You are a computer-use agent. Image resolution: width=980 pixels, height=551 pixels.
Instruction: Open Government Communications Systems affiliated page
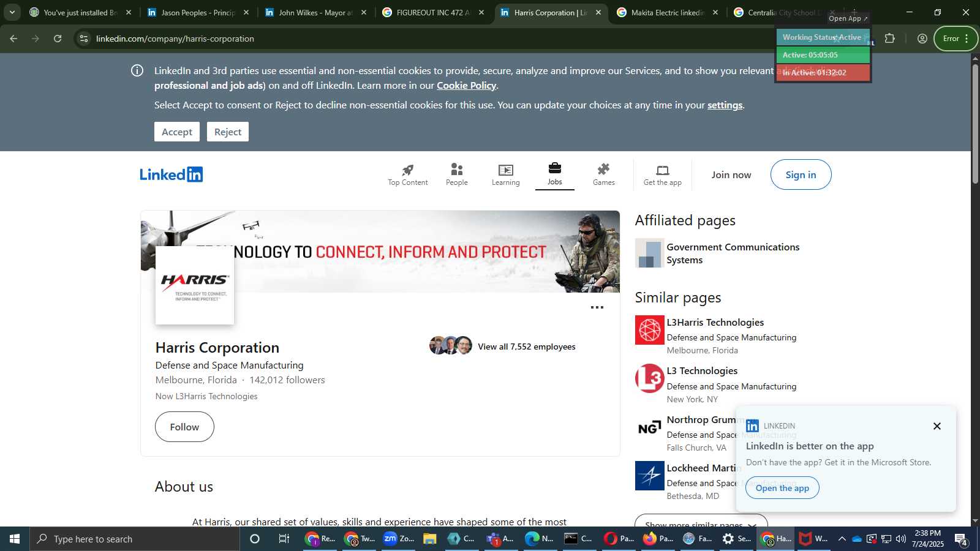click(x=733, y=253)
